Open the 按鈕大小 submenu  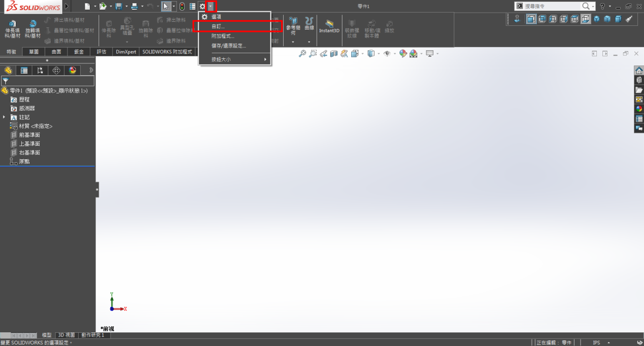click(x=234, y=59)
